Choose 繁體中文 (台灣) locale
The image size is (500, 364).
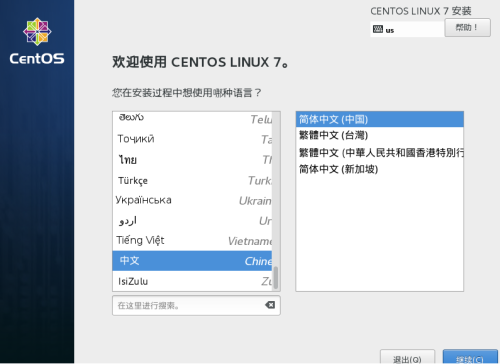click(380, 135)
